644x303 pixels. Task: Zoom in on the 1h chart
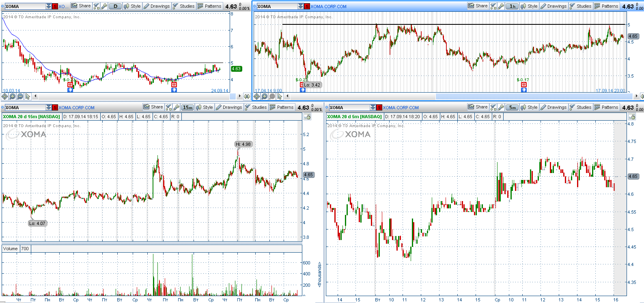tap(265, 96)
